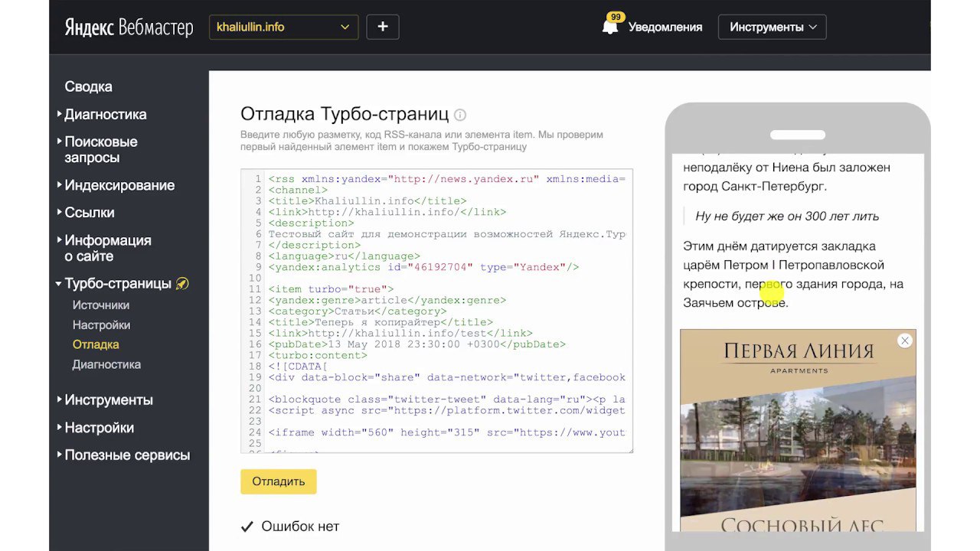Click inside the RSS code editor
The height and width of the screenshot is (551, 980).
436,311
